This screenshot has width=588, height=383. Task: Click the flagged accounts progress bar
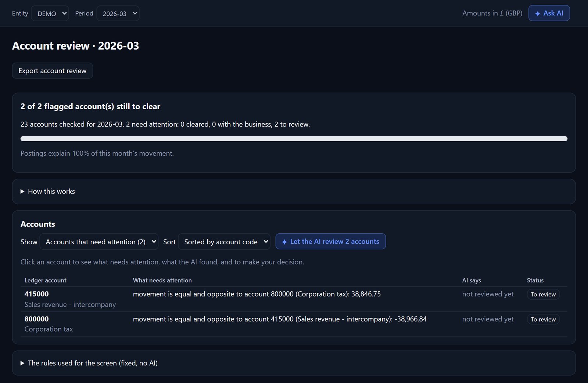294,139
